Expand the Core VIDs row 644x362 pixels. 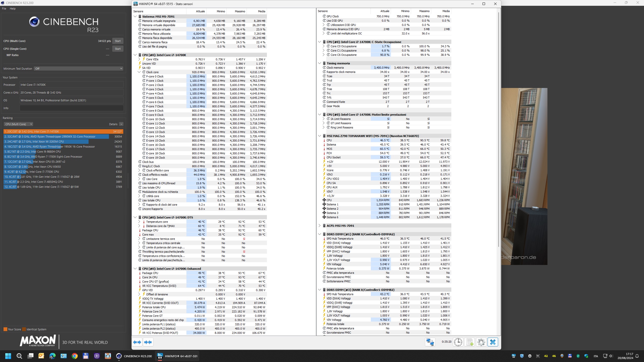tap(139, 59)
